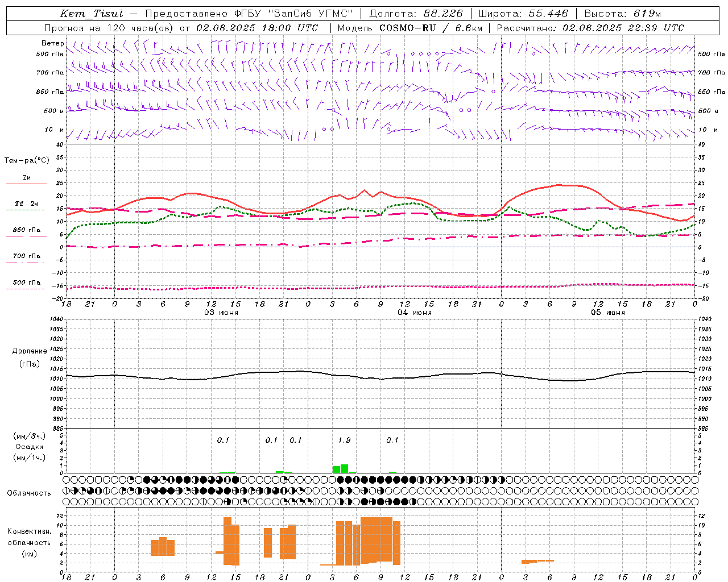This screenshot has width=728, height=582.
Task: Click the (мм/1ч.) precipitation unit label
Action: pyautogui.click(x=30, y=458)
